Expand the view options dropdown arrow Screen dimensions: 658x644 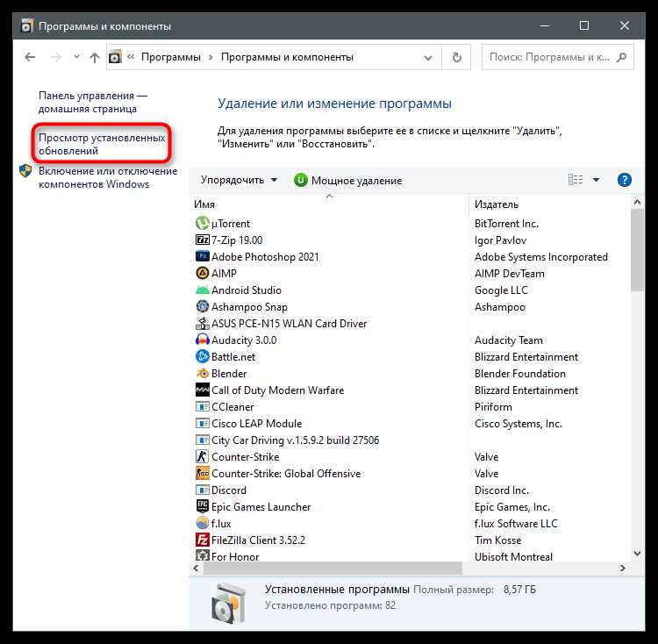click(x=596, y=180)
